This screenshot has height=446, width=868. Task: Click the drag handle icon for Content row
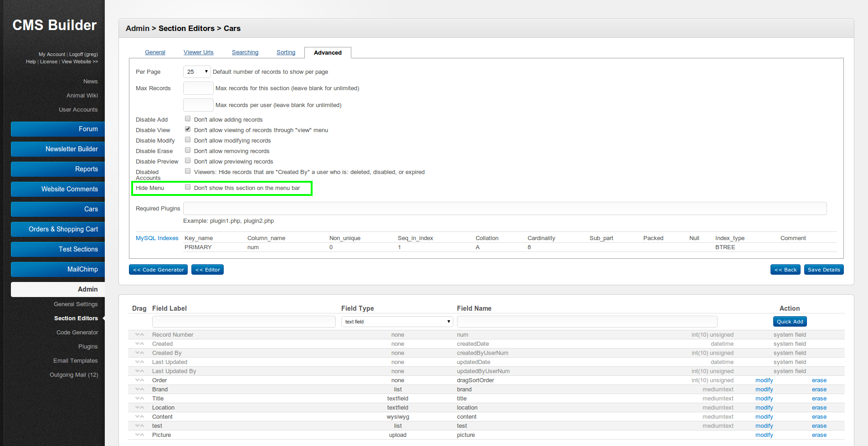(139, 417)
